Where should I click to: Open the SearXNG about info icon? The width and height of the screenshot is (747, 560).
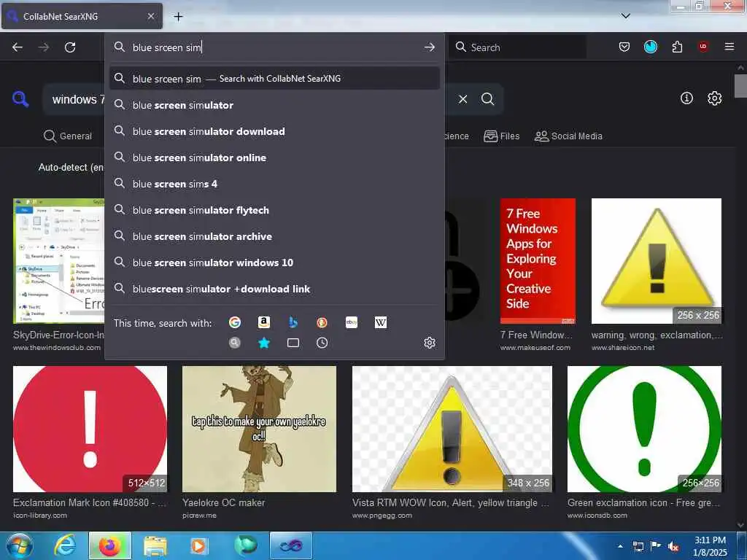686,98
